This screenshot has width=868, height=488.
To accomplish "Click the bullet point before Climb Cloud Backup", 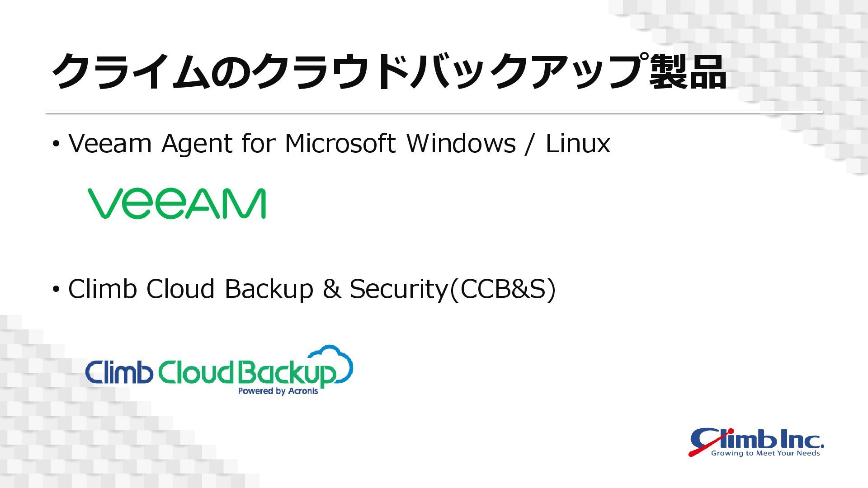I will pos(56,289).
